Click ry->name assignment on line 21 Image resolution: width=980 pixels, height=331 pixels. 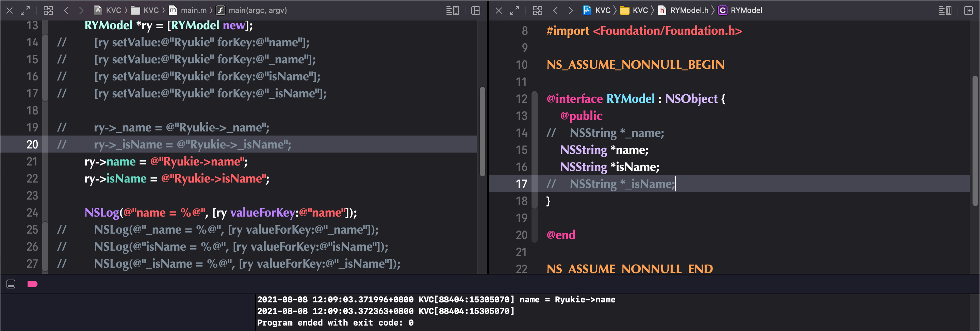coord(166,161)
